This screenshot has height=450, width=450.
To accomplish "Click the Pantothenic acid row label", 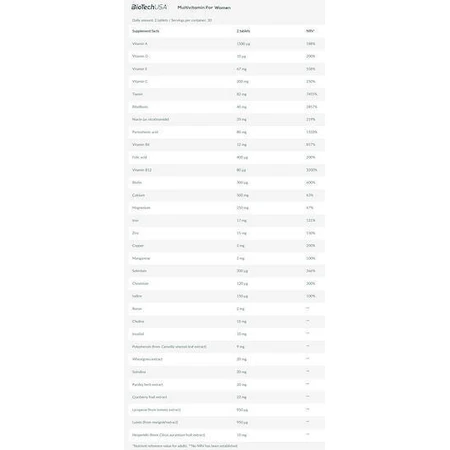I will click(145, 132).
